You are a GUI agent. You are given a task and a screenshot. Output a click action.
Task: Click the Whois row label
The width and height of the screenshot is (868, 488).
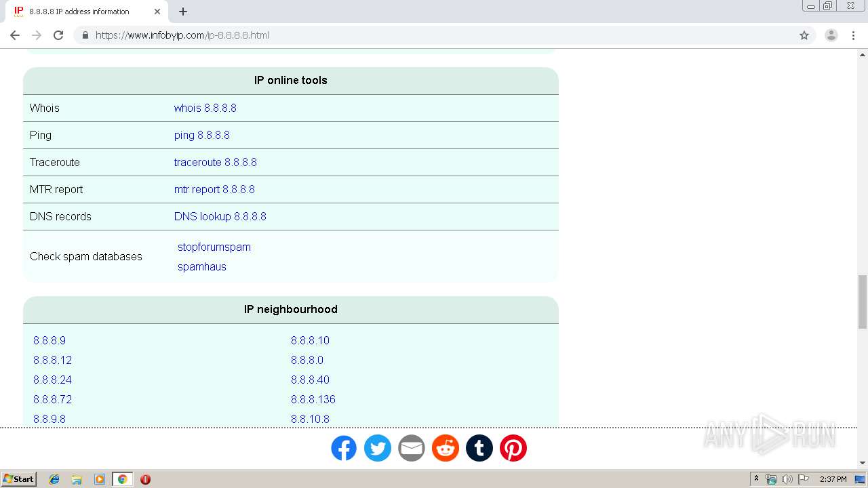pos(45,108)
